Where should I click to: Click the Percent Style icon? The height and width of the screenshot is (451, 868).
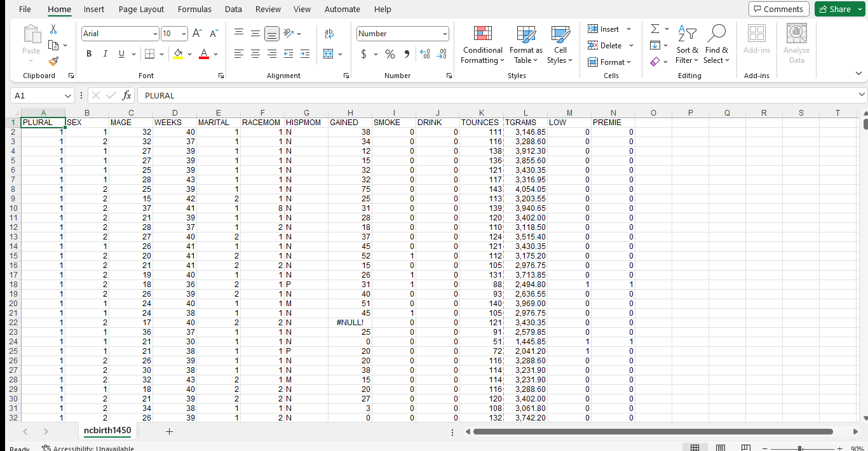pyautogui.click(x=390, y=54)
